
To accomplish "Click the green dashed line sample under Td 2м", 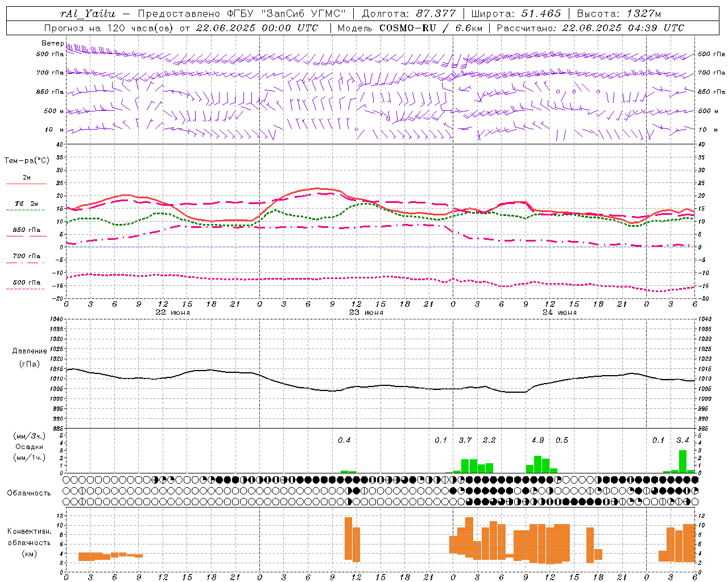I will click(26, 210).
